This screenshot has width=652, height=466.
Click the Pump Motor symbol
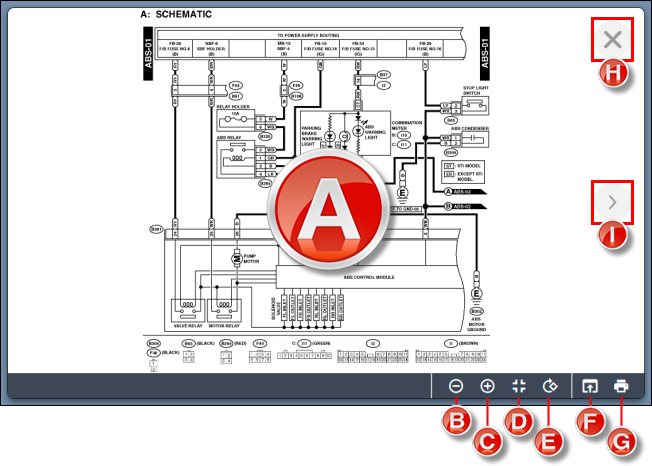pos(238,259)
